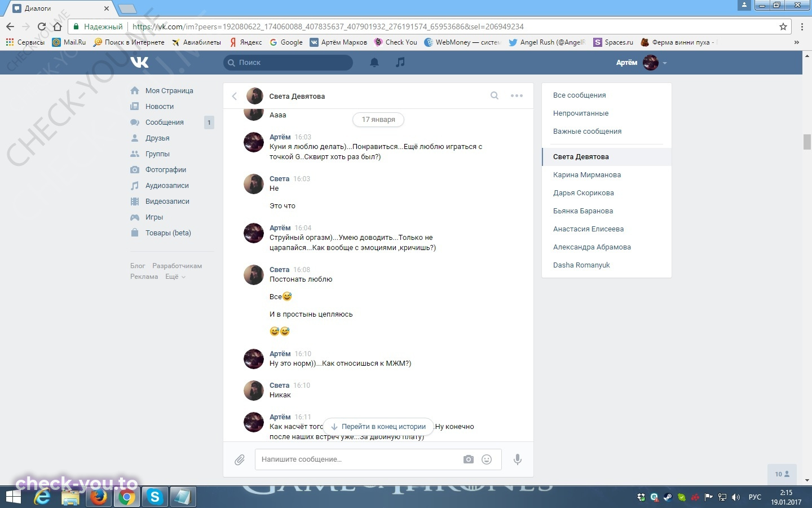Search within this conversation magnifier icon
Screen dimensions: 812x508
(495, 95)
